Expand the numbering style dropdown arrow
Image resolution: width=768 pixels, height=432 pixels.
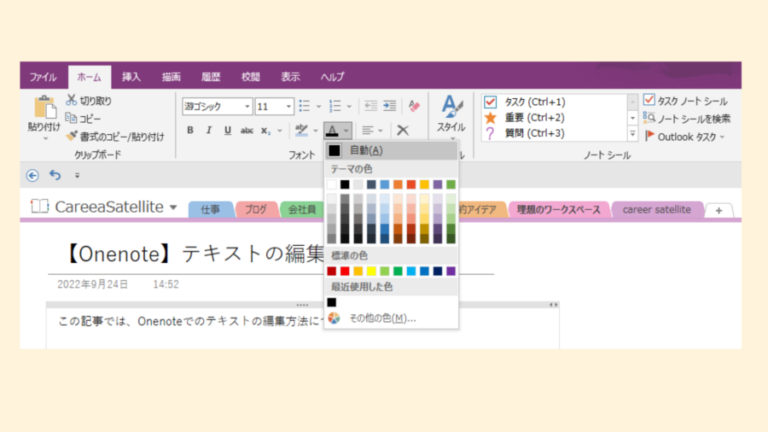pyautogui.click(x=349, y=106)
